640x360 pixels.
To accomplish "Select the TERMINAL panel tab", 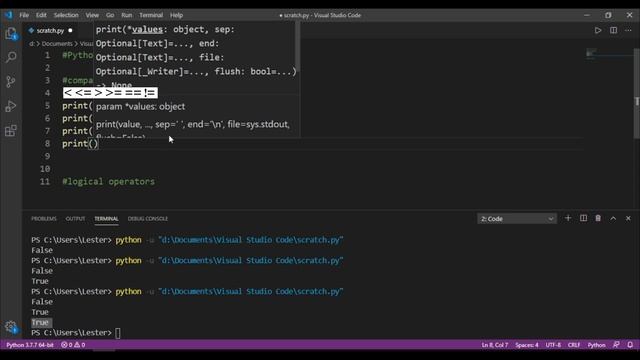I will coord(106,219).
